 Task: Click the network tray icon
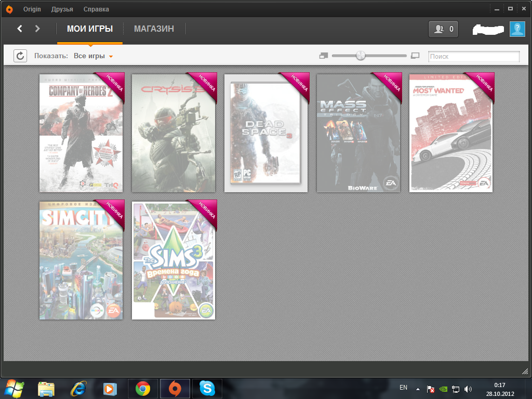click(x=456, y=389)
